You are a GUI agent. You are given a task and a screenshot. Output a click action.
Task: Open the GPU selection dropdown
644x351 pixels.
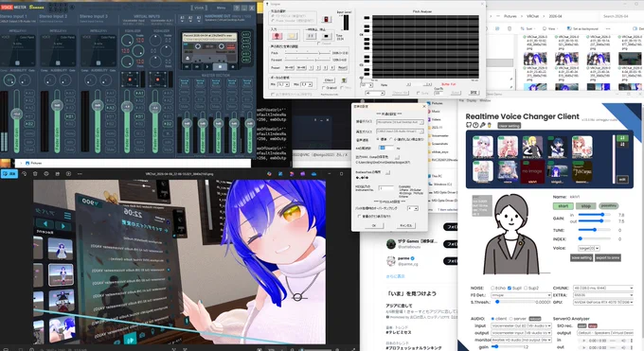click(603, 302)
